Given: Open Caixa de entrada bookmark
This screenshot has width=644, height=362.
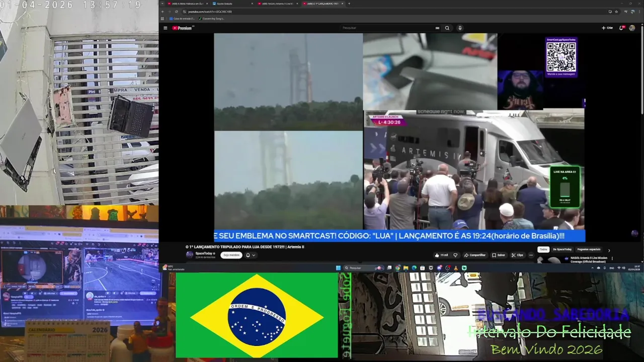Looking at the screenshot, I should [182, 19].
